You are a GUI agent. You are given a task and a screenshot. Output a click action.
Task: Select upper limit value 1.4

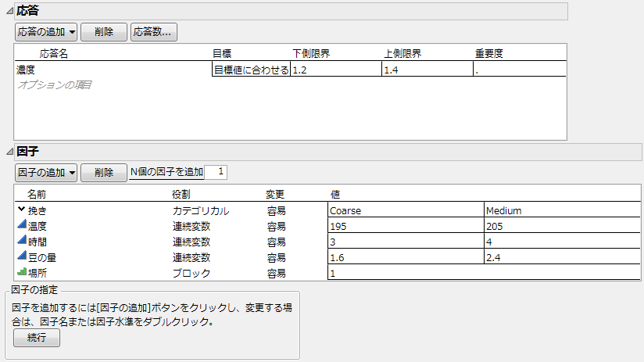[x=428, y=70]
